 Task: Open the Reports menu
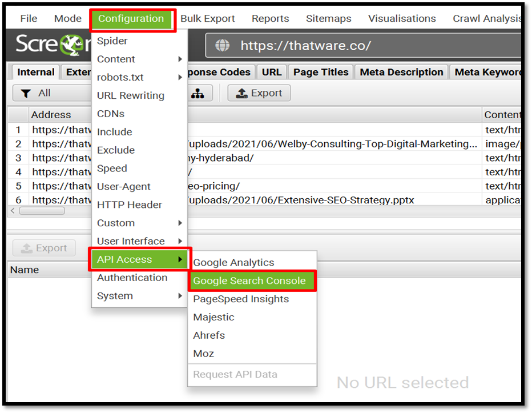click(270, 18)
